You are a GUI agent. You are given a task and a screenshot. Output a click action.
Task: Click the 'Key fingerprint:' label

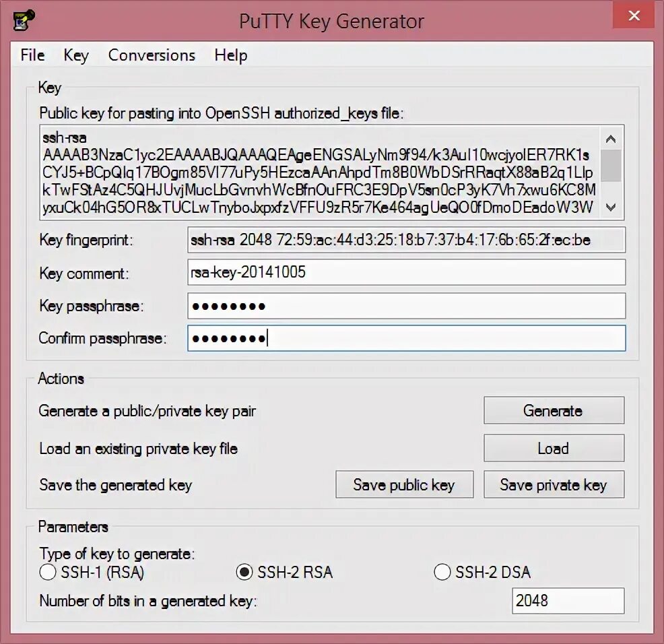(x=86, y=240)
